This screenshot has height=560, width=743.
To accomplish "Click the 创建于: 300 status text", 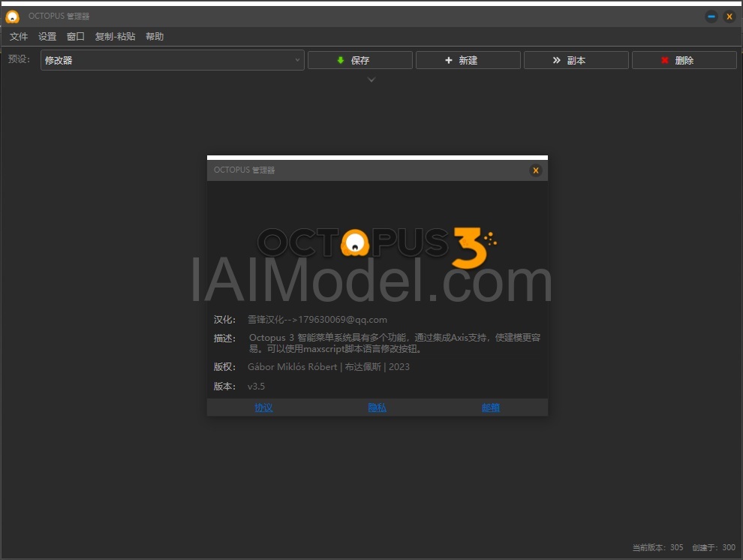I will (714, 547).
